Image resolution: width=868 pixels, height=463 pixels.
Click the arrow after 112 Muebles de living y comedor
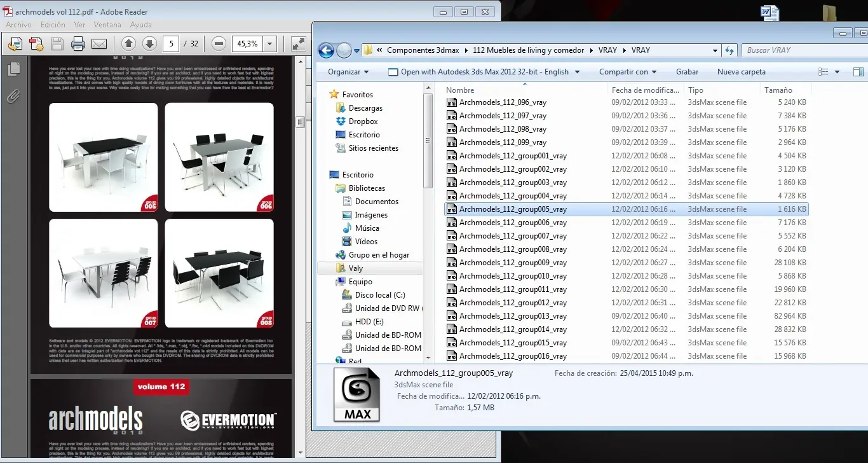pos(592,50)
